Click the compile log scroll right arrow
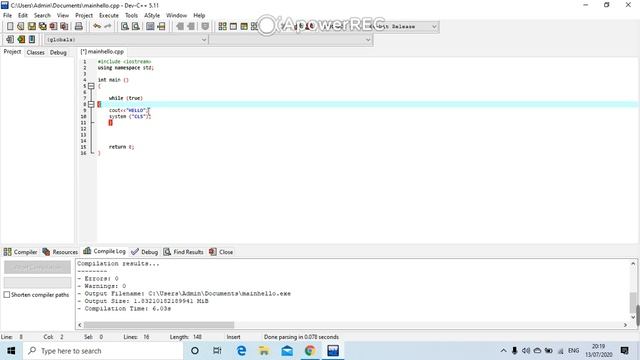The height and width of the screenshot is (360, 640). coord(625,325)
